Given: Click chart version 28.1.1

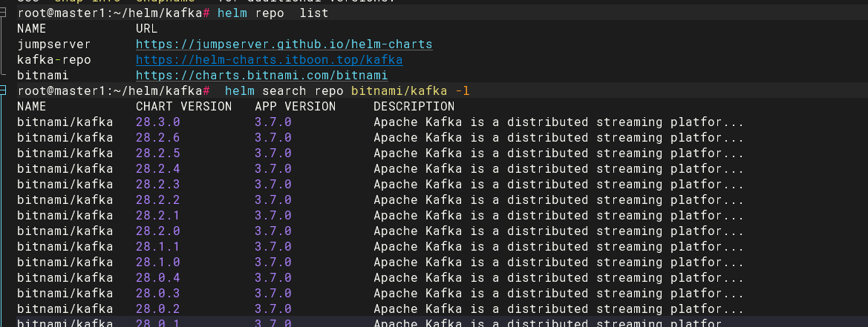Looking at the screenshot, I should (157, 246).
